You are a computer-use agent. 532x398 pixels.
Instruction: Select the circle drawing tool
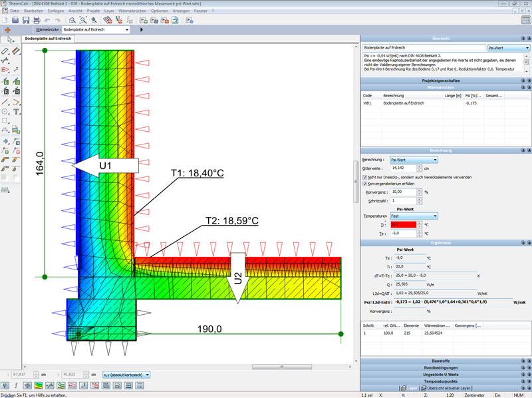(x=5, y=112)
